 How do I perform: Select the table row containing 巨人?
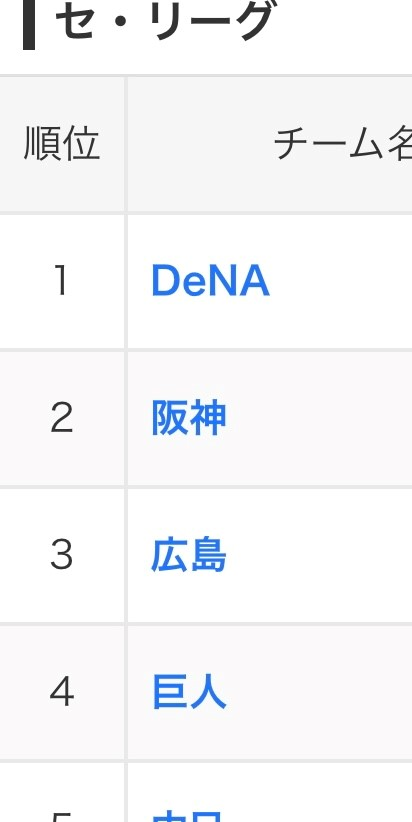[x=206, y=694]
